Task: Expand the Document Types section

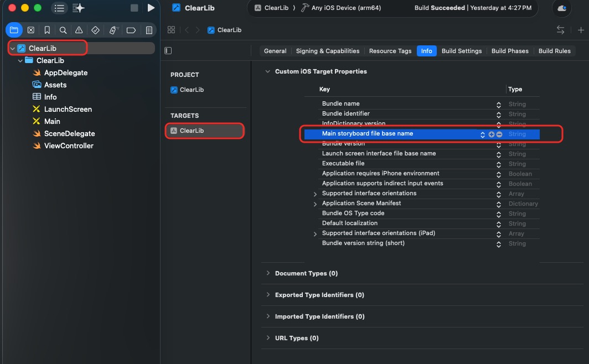Action: click(x=268, y=273)
